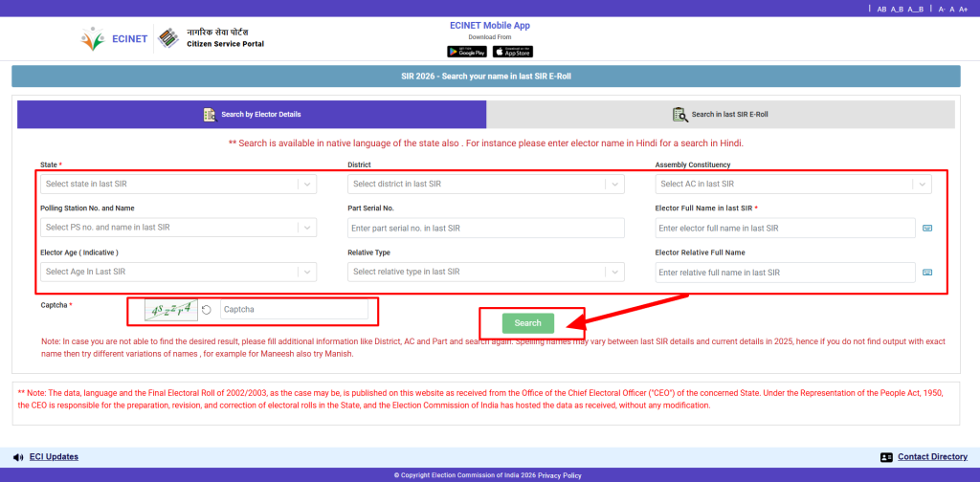The image size is (980, 482).
Task: Increase font size with A+
Action: coord(963,10)
